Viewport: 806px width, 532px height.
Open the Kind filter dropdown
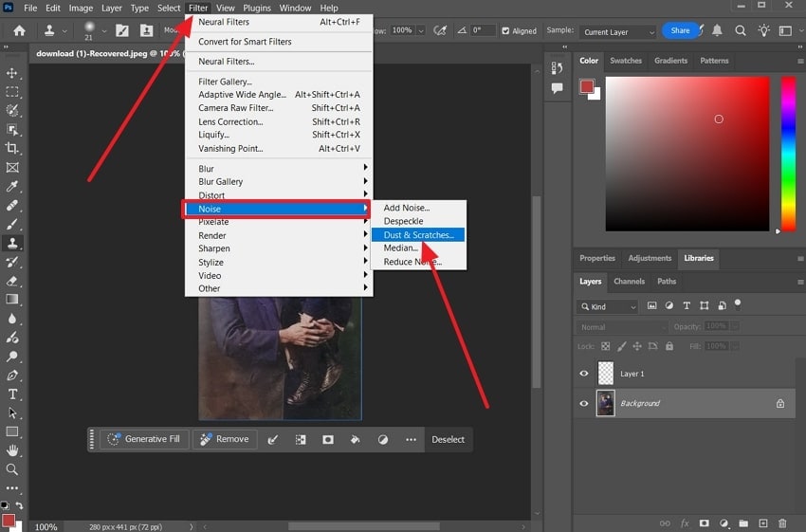point(607,307)
